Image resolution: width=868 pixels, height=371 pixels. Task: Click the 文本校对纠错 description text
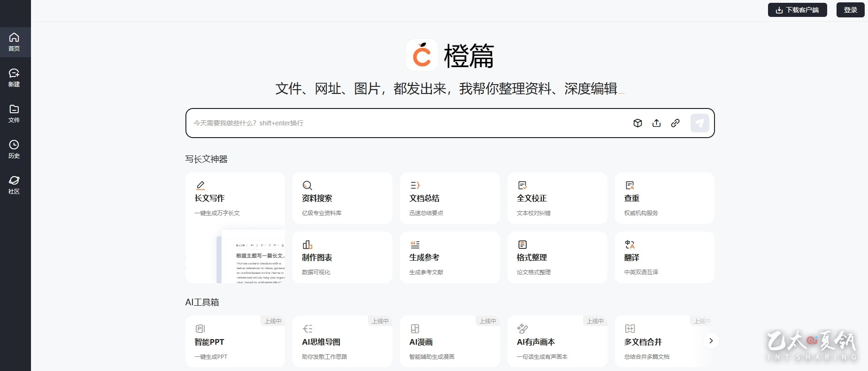(x=534, y=213)
